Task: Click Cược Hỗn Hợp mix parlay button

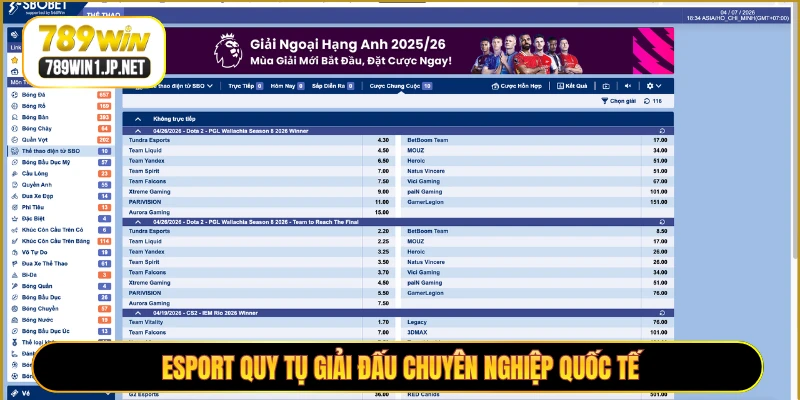Action: point(517,86)
